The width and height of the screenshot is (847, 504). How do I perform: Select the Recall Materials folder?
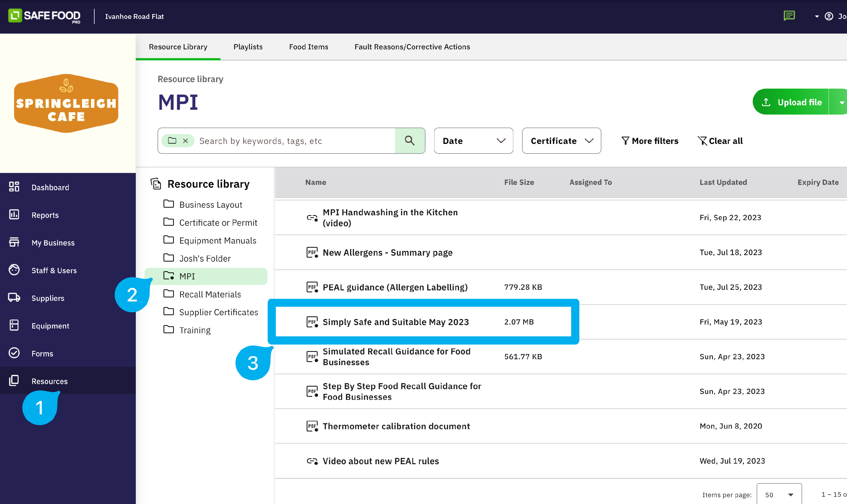[209, 294]
